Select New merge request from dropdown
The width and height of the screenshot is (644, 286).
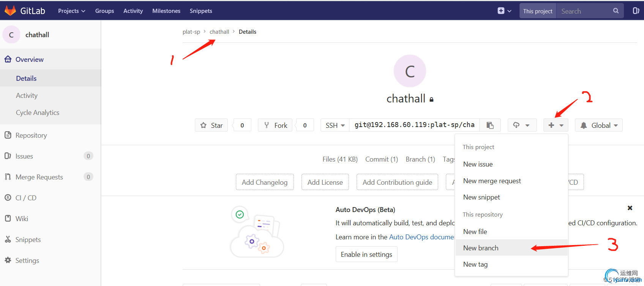511,181
